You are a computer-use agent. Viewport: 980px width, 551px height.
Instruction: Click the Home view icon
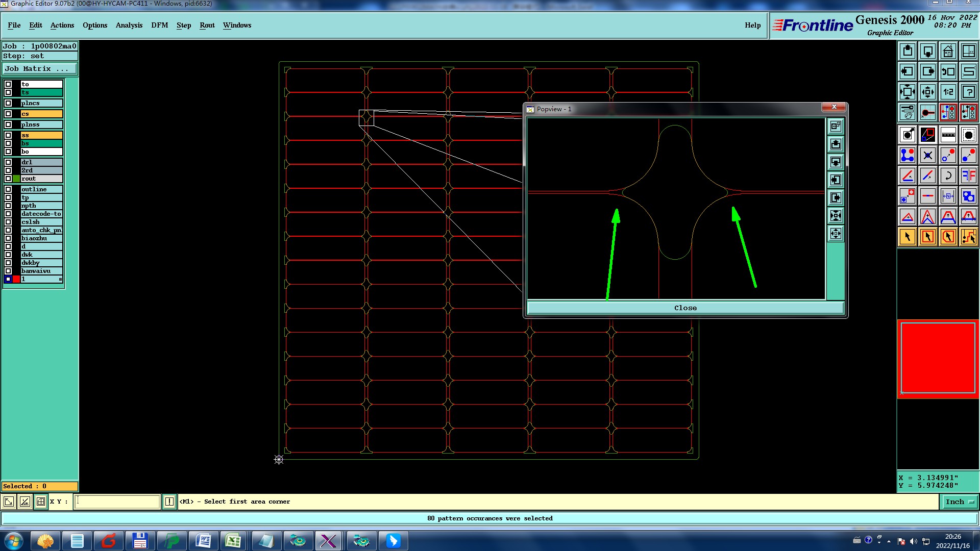tap(948, 51)
